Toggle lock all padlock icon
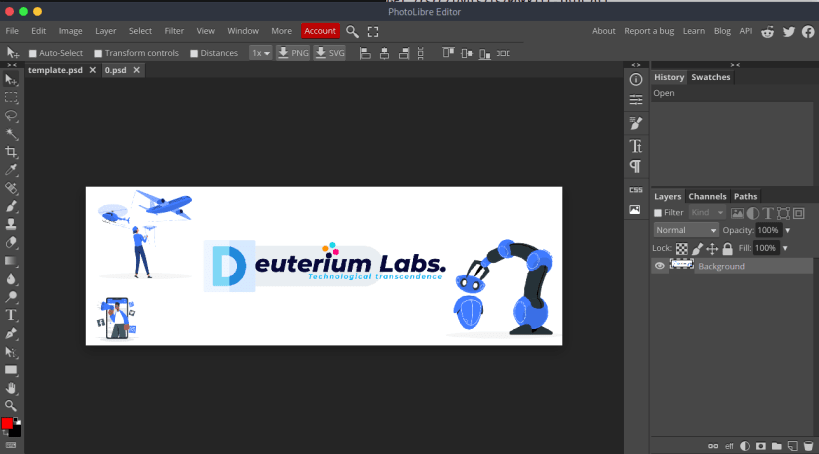819x454 pixels. click(728, 249)
